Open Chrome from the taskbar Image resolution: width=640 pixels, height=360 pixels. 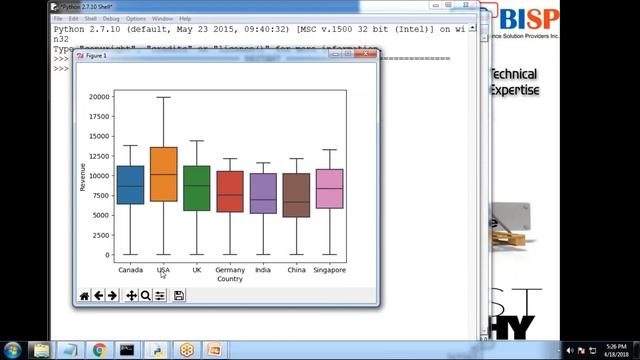(99, 350)
